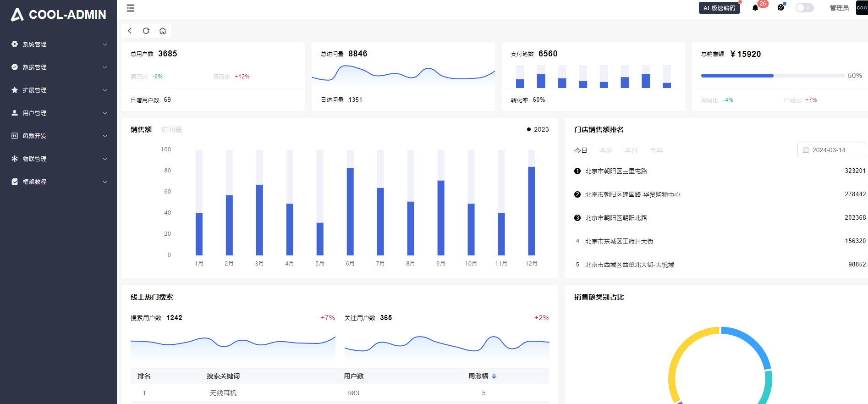Image resolution: width=868 pixels, height=404 pixels.
Task: Click the 系统管理 gear icon
Action: (15, 44)
